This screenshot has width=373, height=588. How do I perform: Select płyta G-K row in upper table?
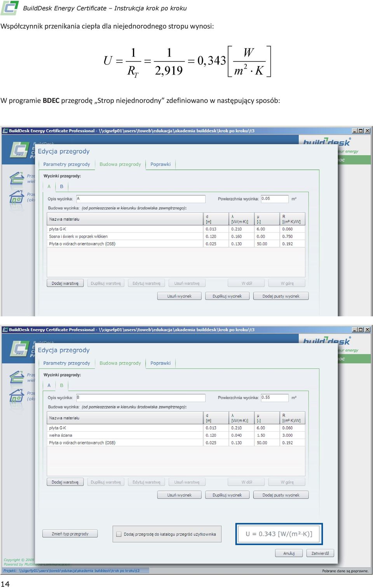point(176,229)
